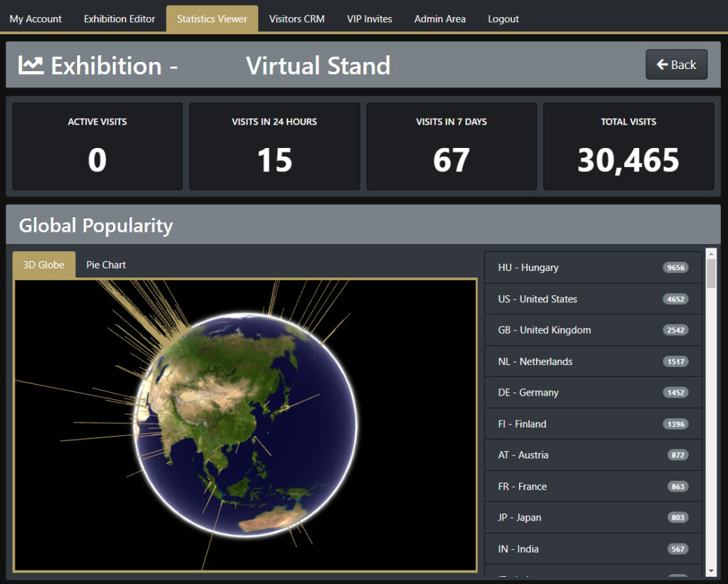Click the scrollbar down arrow
Screen dimensions: 728x584
tap(711, 570)
